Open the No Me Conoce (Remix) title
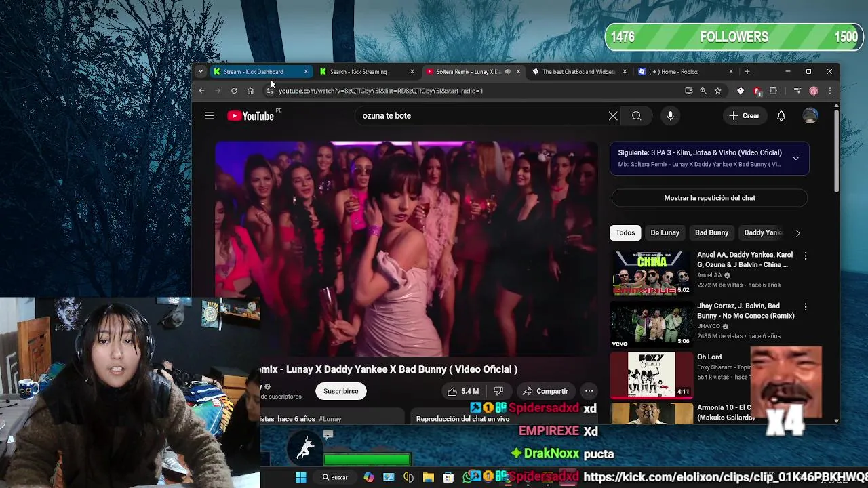 coord(745,311)
